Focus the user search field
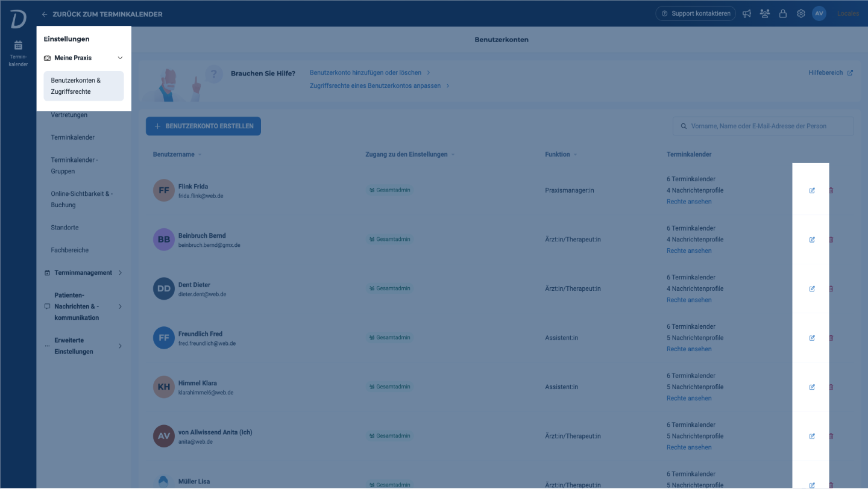868x489 pixels. (763, 126)
